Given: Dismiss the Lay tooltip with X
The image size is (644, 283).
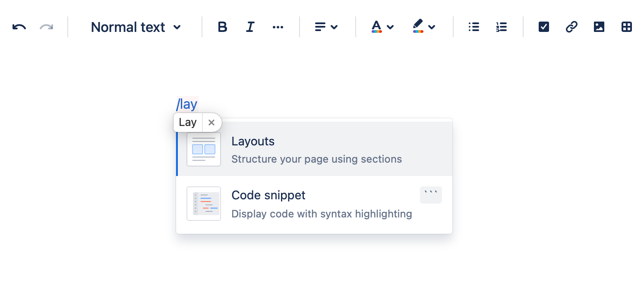Looking at the screenshot, I should point(212,123).
